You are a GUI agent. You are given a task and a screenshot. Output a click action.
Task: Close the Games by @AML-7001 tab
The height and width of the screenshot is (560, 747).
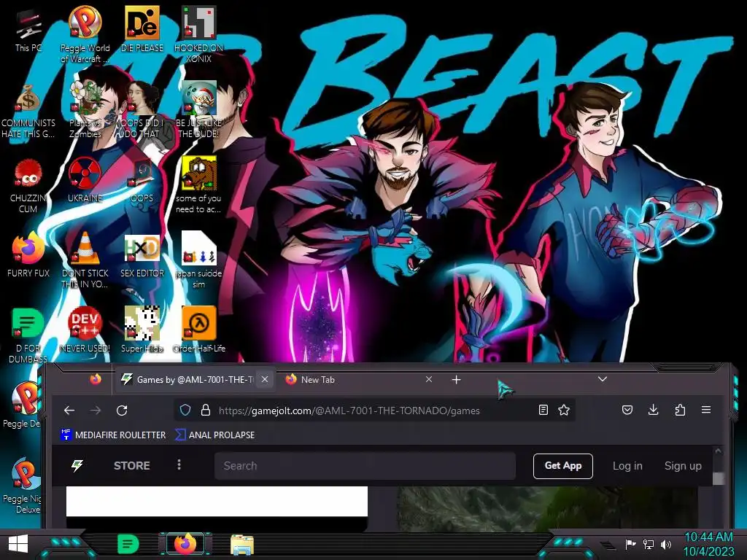[265, 379]
